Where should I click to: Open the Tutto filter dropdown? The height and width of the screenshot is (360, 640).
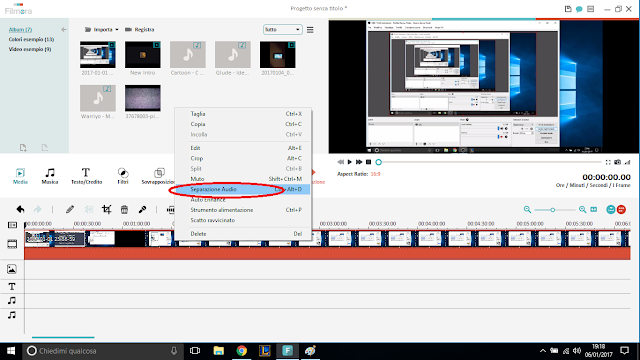(282, 29)
